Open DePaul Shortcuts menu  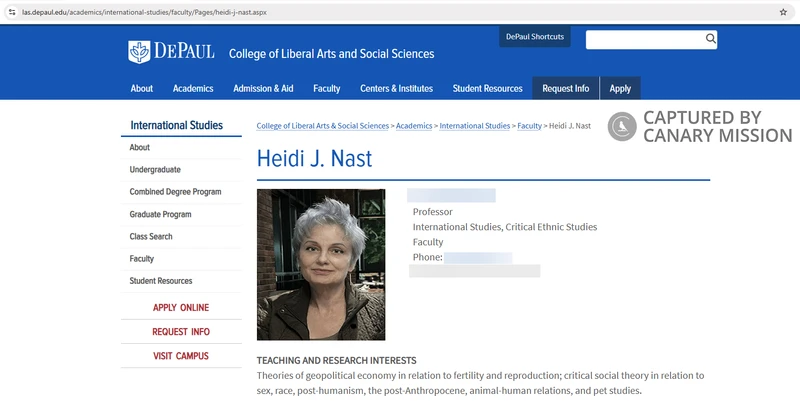click(535, 37)
